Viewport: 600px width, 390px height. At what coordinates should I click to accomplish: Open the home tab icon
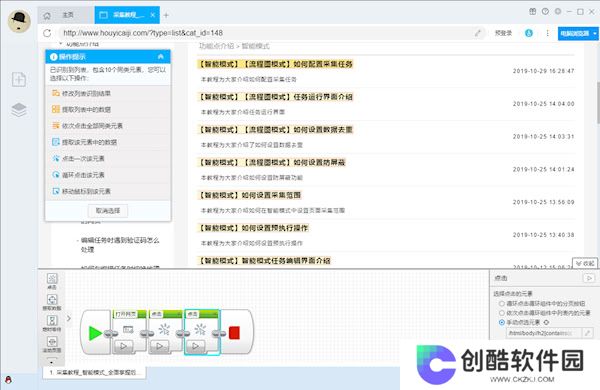(47, 15)
